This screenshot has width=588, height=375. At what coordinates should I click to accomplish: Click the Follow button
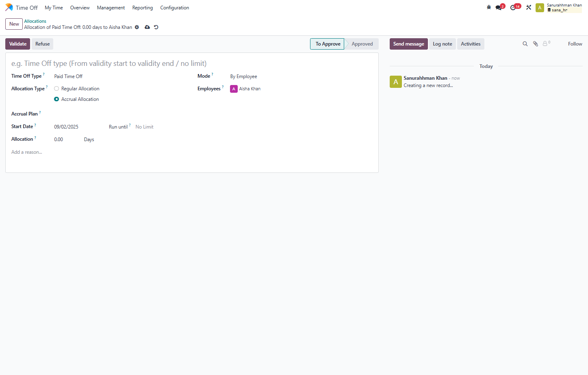click(x=575, y=44)
